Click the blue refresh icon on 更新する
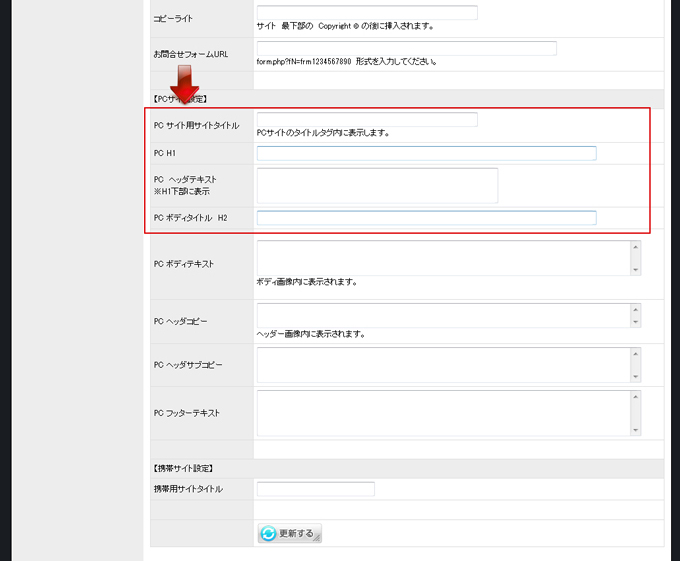The image size is (680, 561). point(268,534)
